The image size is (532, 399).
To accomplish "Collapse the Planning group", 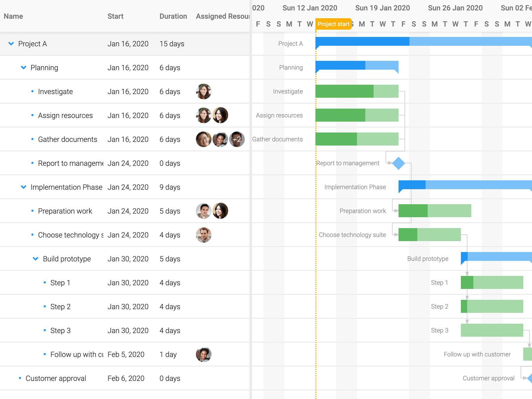I will 23,67.
